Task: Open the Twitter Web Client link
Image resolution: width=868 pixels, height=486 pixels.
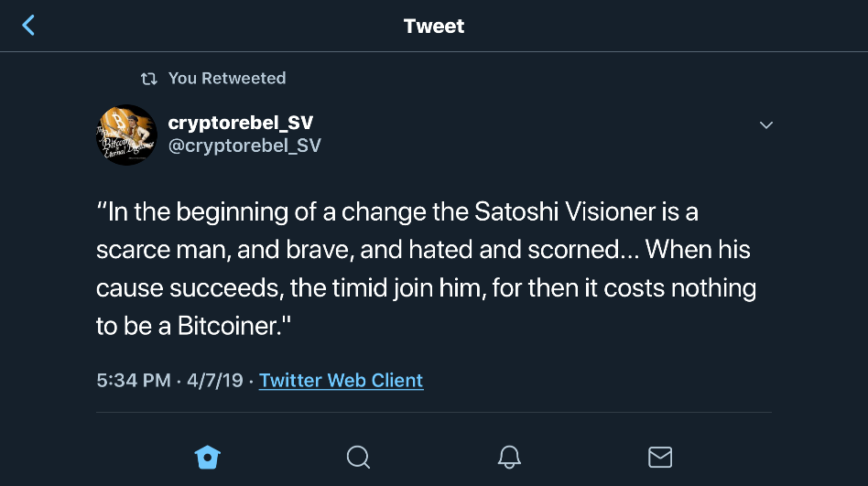Action: [341, 380]
